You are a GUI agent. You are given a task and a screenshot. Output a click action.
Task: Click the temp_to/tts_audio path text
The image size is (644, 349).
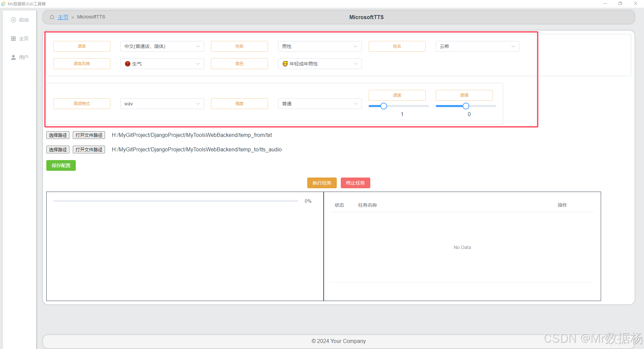pyautogui.click(x=197, y=150)
